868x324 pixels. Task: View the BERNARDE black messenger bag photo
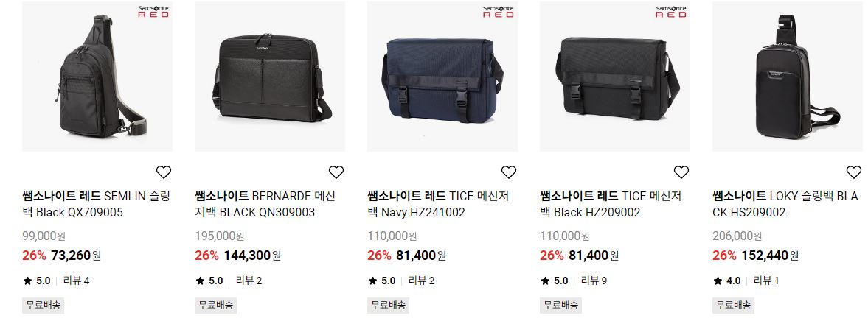[270, 77]
